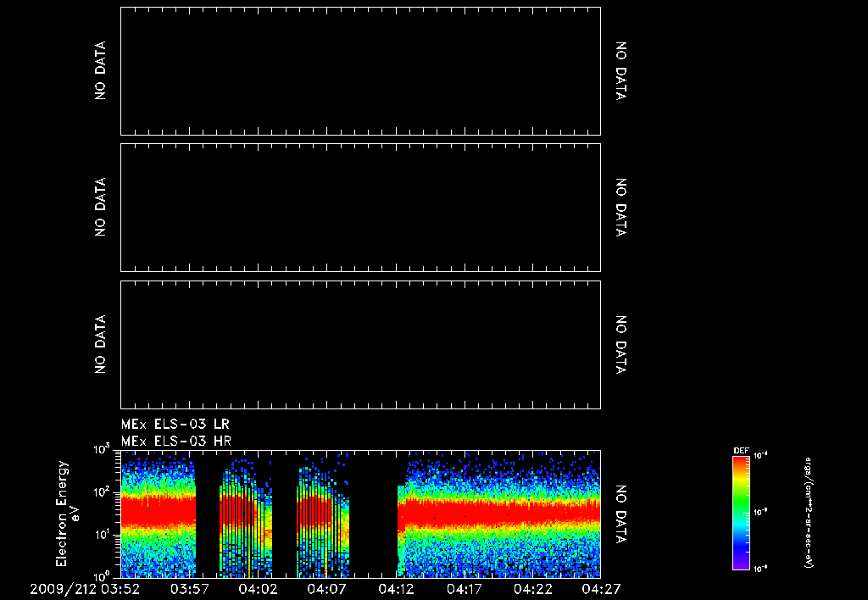The image size is (868, 600).
Task: Click the continuous red band after 04:12
Action: pyautogui.click(x=498, y=513)
